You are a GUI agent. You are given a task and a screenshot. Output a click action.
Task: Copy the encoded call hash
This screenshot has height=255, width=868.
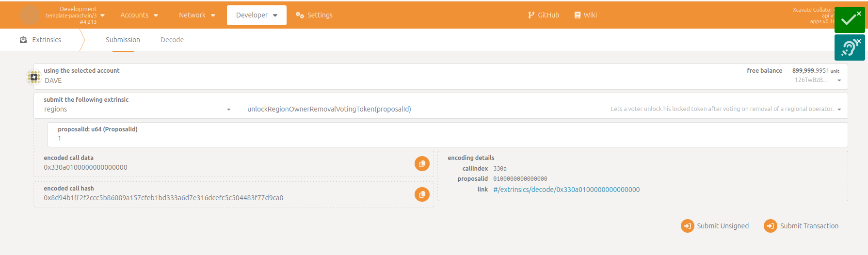[422, 194]
